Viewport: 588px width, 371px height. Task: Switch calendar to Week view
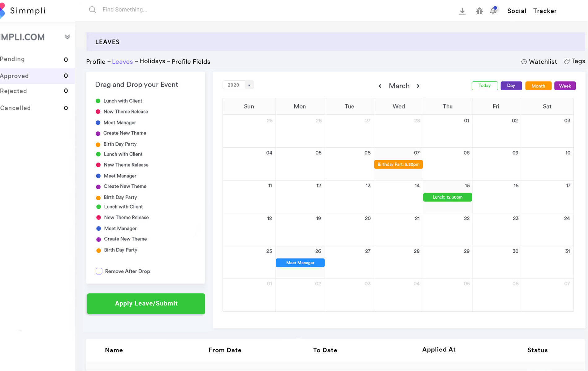point(565,86)
